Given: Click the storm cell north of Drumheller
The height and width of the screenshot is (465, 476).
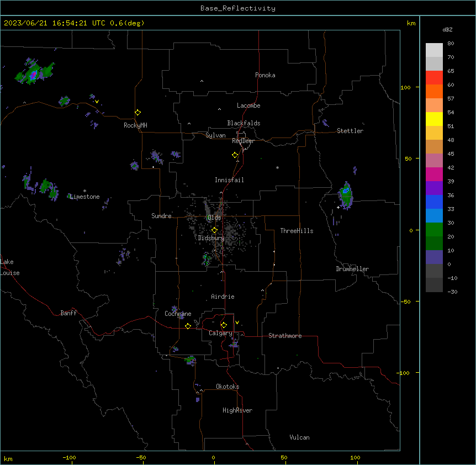Looking at the screenshot, I should click(x=346, y=195).
